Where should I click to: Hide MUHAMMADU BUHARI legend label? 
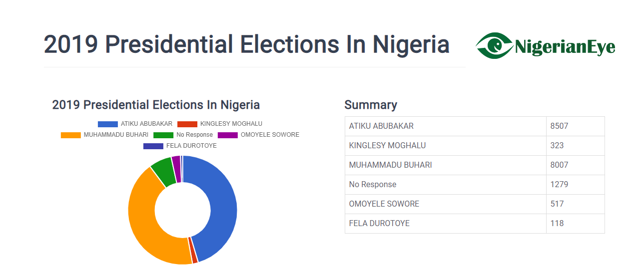pyautogui.click(x=116, y=135)
